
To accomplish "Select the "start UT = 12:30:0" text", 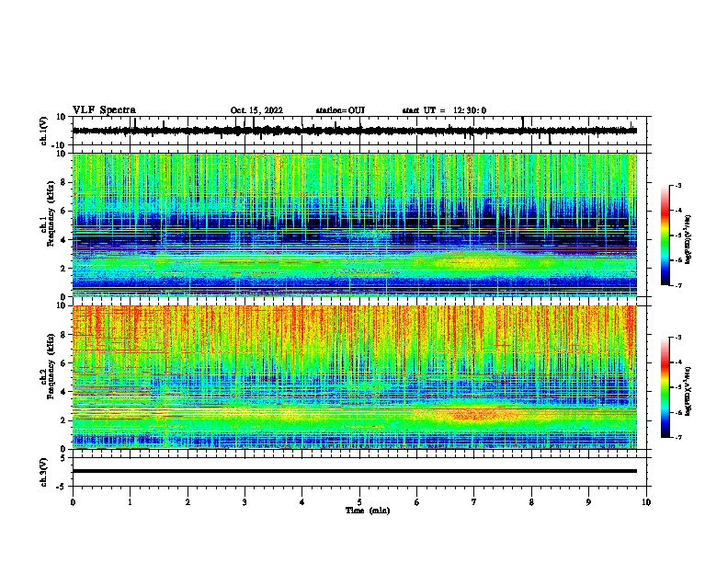I will pyautogui.click(x=444, y=110).
